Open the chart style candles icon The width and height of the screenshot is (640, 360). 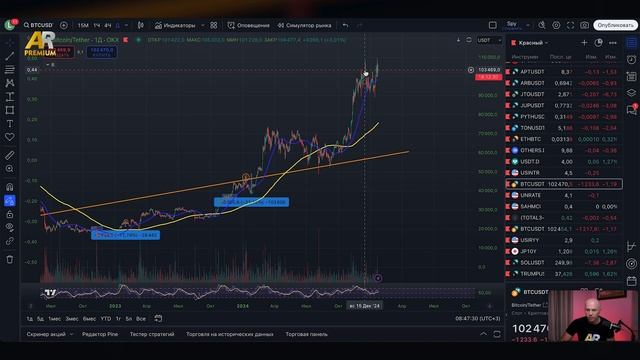coord(141,25)
